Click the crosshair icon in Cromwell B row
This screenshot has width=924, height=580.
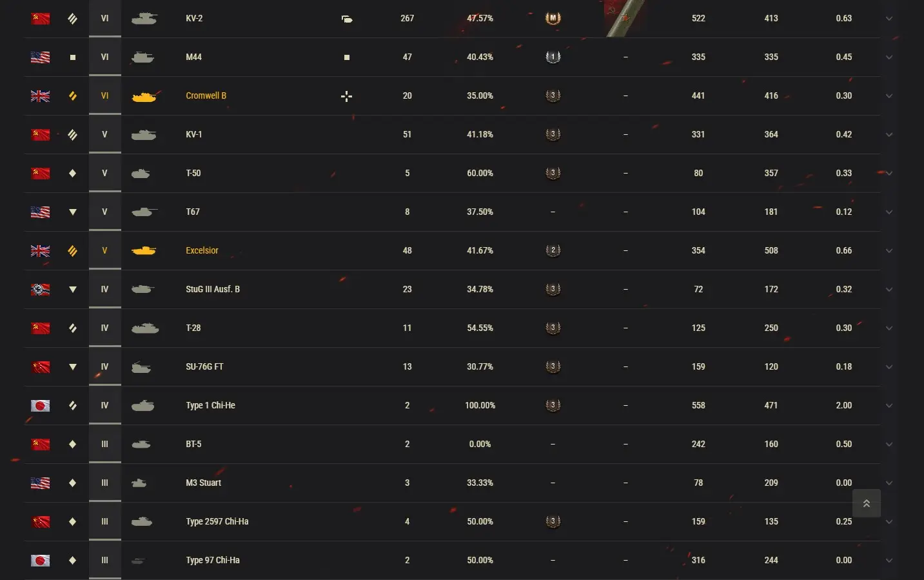tap(346, 96)
